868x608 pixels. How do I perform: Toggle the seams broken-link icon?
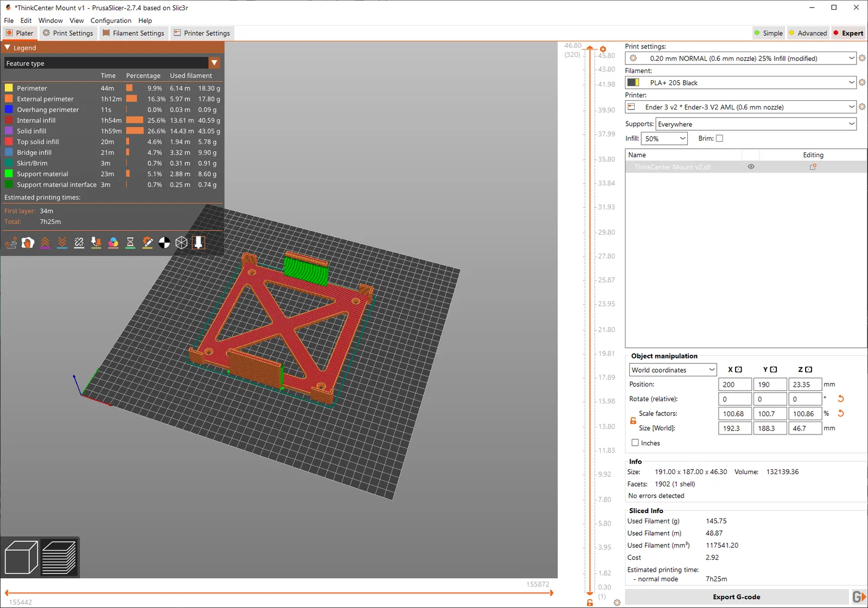coord(79,243)
